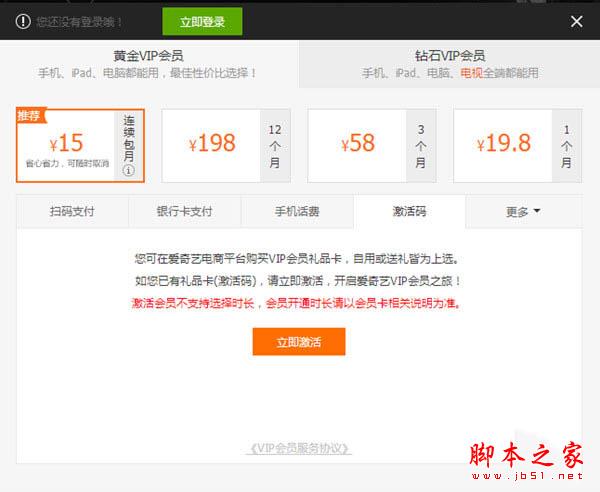The height and width of the screenshot is (492, 600).
Task: Click the 省心省力，可随时取消 caption
Action: [x=67, y=163]
